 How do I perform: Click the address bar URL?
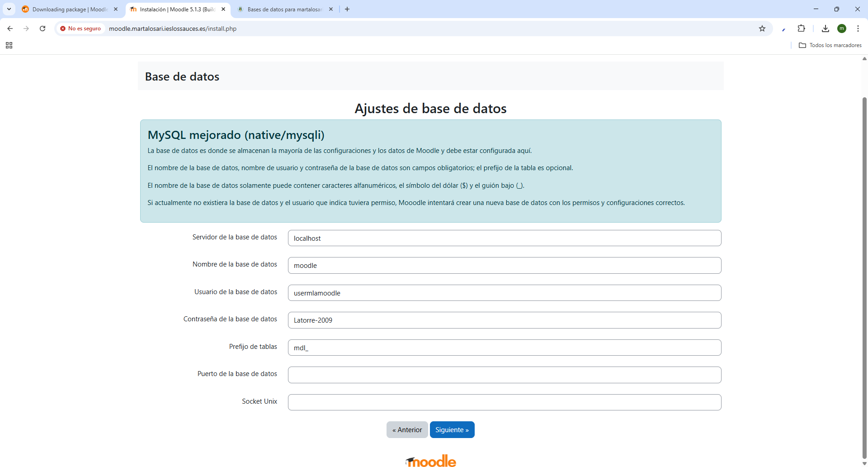(x=173, y=29)
